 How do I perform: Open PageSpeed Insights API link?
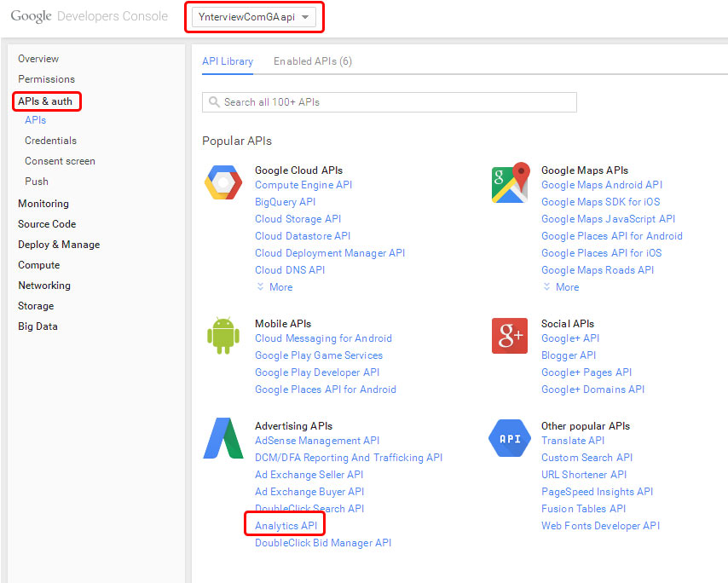click(597, 492)
